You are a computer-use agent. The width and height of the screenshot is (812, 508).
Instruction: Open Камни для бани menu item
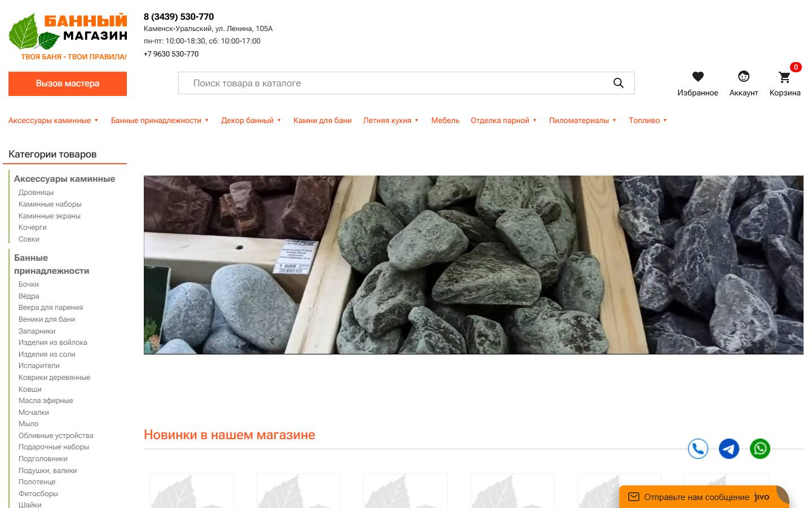pyautogui.click(x=323, y=120)
